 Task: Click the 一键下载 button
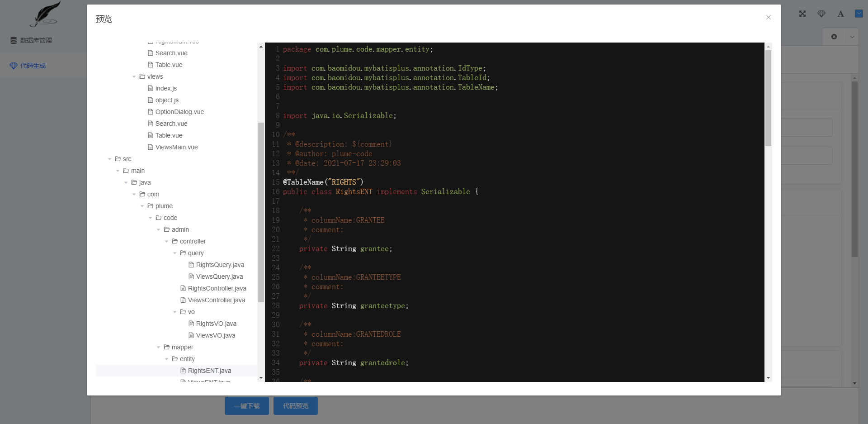(247, 406)
